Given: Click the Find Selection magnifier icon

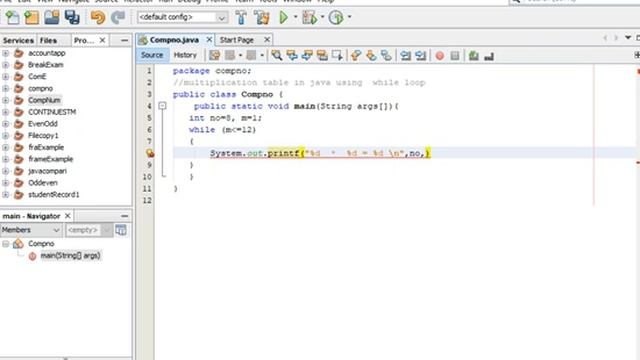Looking at the screenshot, I should point(277,55).
